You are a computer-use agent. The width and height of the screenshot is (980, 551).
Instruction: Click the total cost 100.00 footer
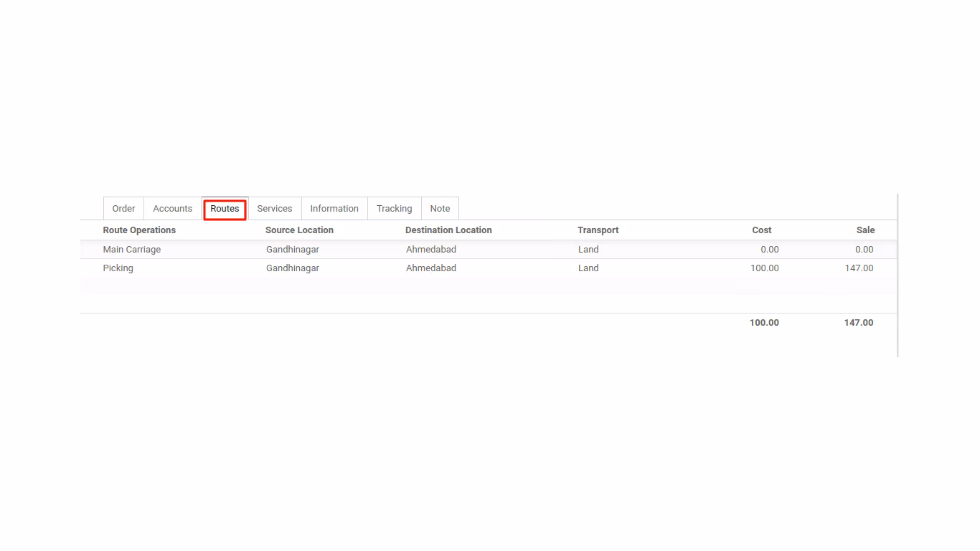[765, 323]
